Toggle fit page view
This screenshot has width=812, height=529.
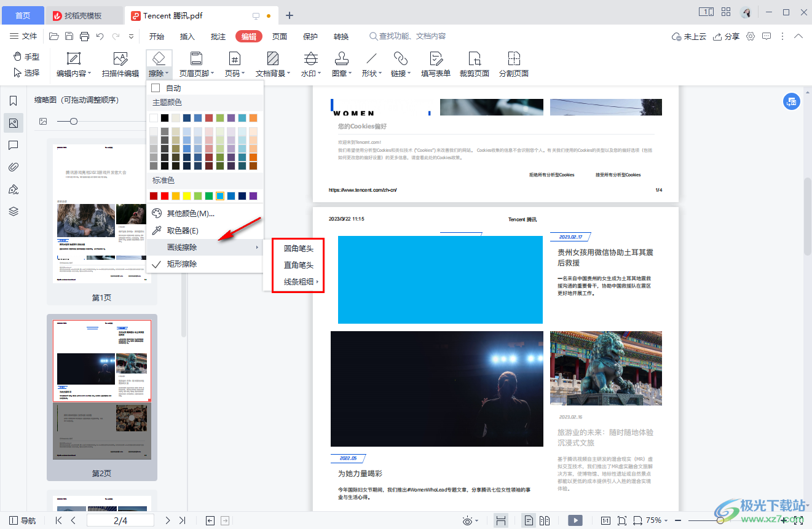621,520
